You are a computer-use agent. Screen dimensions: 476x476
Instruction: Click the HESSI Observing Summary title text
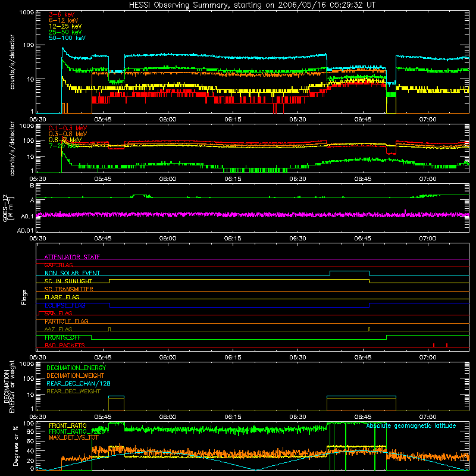[x=252, y=5]
